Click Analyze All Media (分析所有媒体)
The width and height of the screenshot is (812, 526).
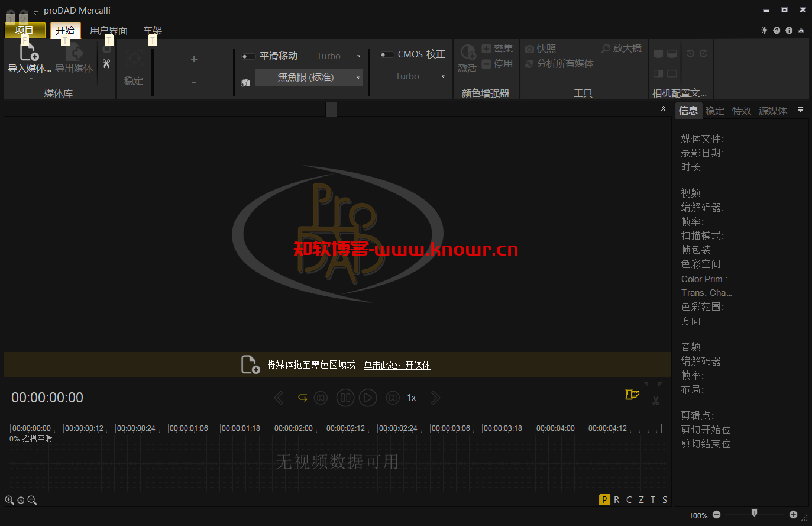point(559,64)
